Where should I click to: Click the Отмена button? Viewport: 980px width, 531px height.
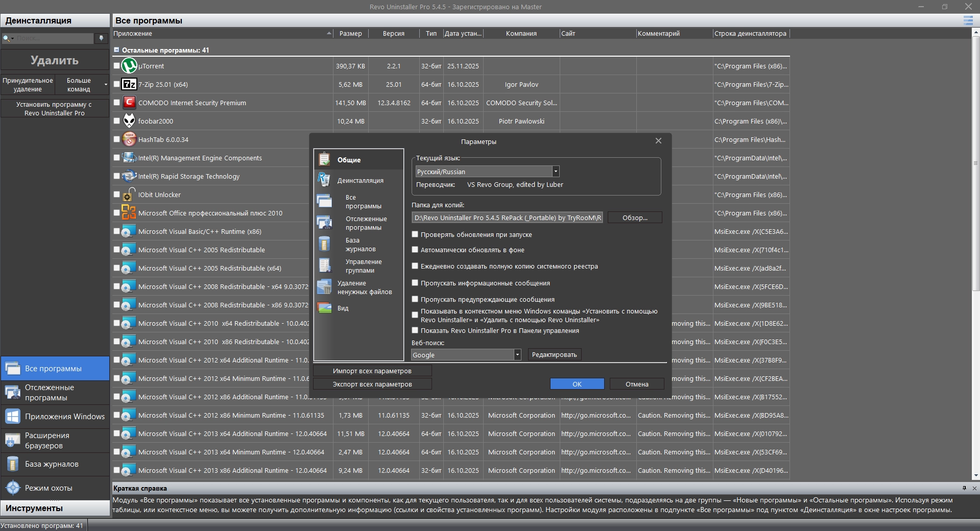tap(637, 384)
